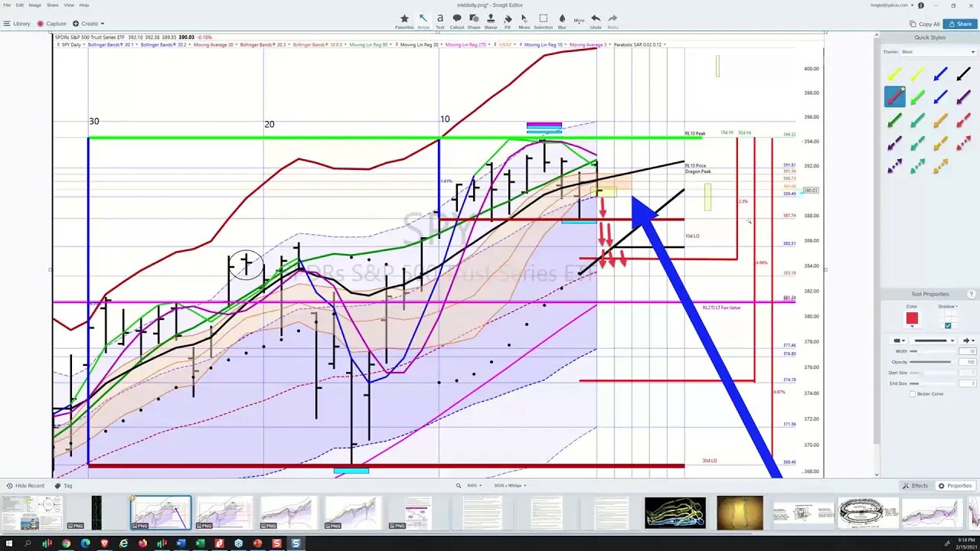
Task: Select the Callout tool
Action: point(457,21)
